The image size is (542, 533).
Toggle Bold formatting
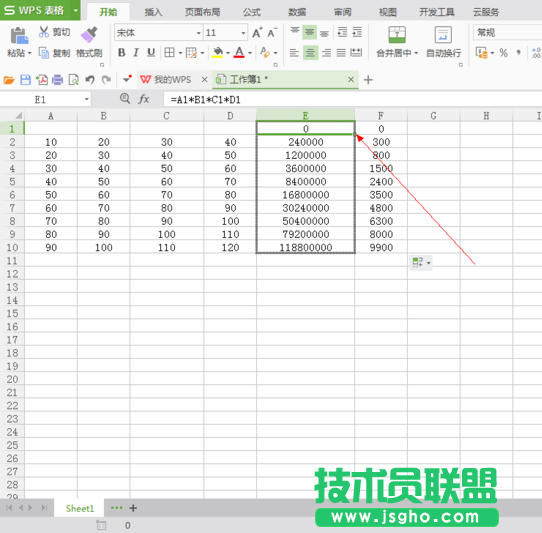pyautogui.click(x=121, y=53)
